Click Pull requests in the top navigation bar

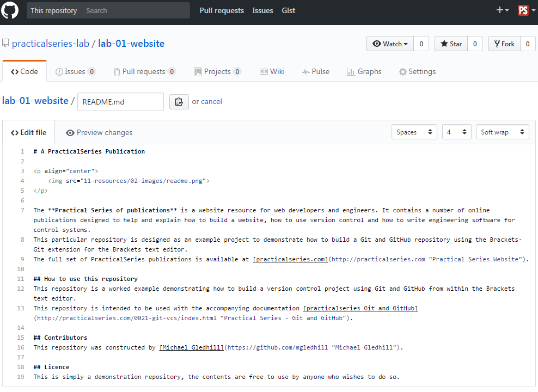click(x=222, y=11)
